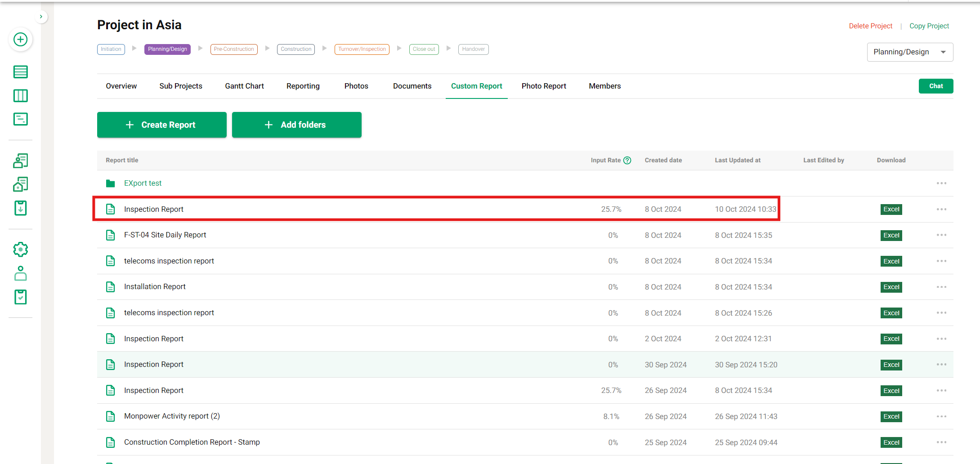Expand the collapsed sidebar with chevron arrow
The height and width of the screenshot is (464, 980).
tap(41, 17)
